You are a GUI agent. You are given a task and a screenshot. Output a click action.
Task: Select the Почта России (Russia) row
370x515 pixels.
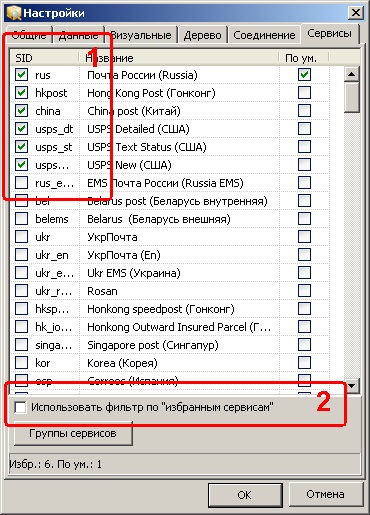pos(170,75)
